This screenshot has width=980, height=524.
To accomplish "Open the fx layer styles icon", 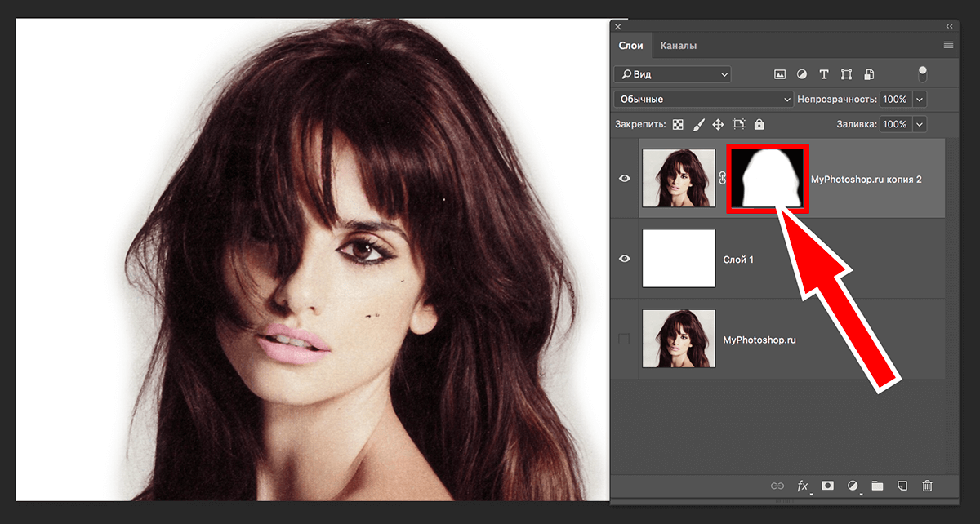I will coord(802,486).
